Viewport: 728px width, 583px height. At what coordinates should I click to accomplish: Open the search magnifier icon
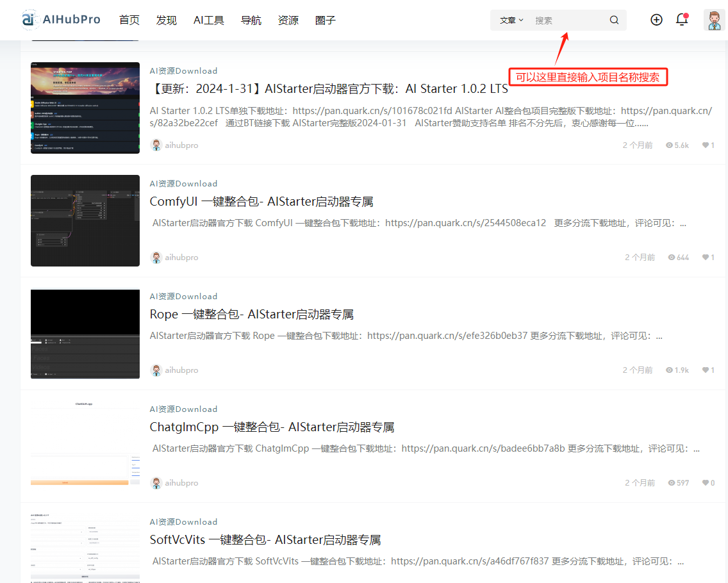tap(614, 20)
